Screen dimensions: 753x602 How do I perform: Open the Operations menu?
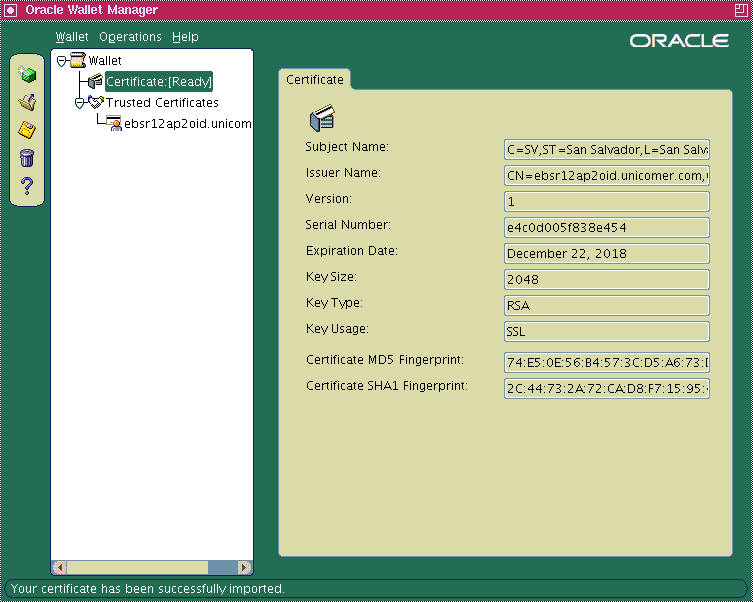(130, 37)
